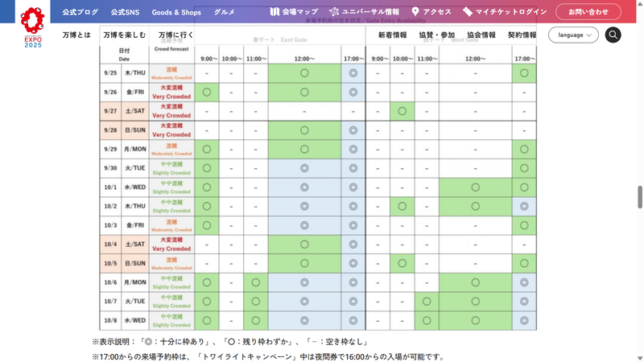Click 9/30 East Gate 12:00 double circle

pyautogui.click(x=304, y=168)
